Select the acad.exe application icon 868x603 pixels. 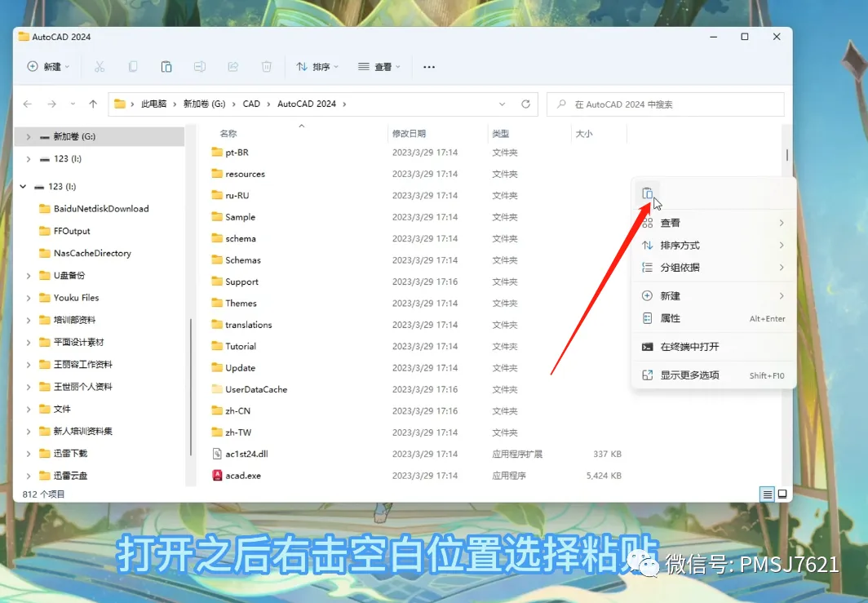click(x=217, y=475)
